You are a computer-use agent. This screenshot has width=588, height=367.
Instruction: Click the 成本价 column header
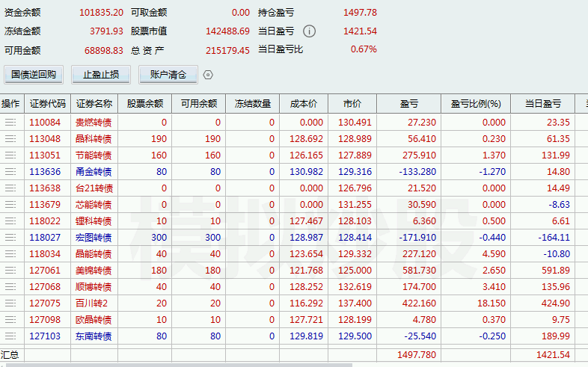point(304,104)
